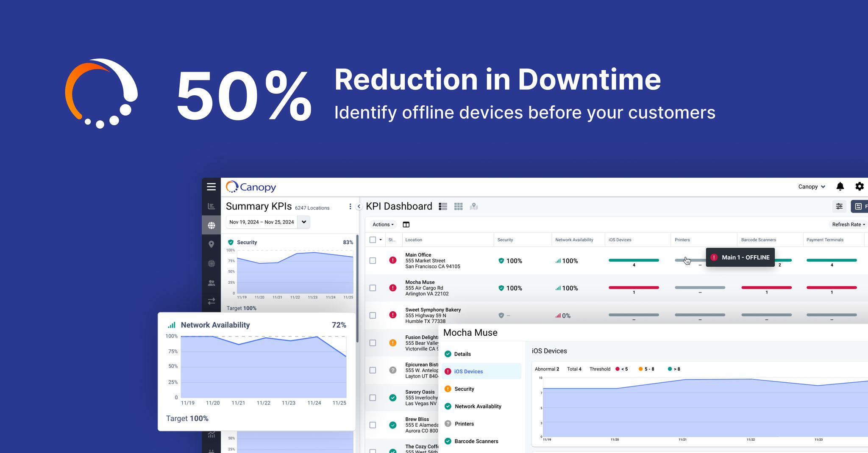Open the hamburger menu in the sidebar

[x=211, y=187]
